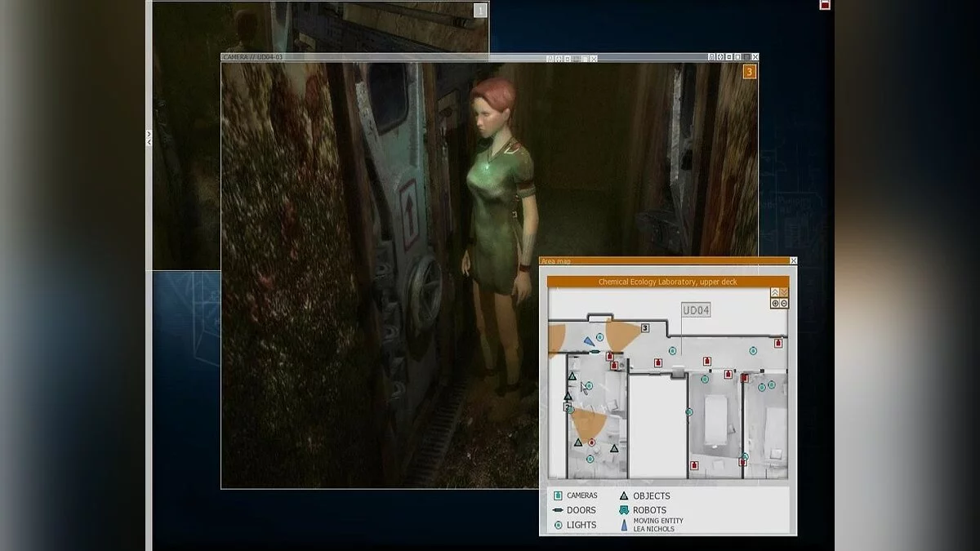Close the Area map window
This screenshot has width=980, height=551.
[x=793, y=261]
